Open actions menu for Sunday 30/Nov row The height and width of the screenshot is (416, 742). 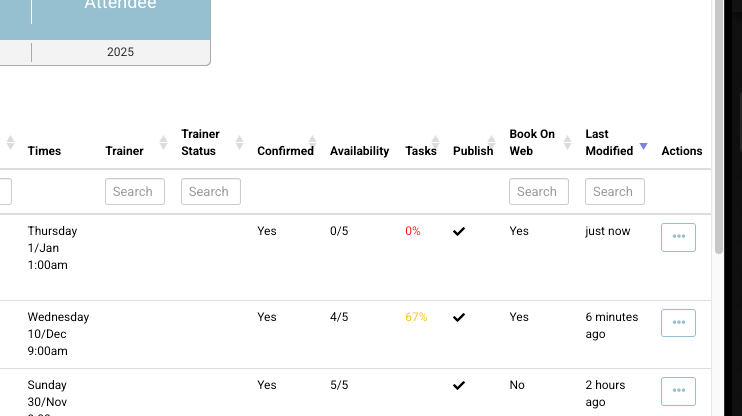(x=678, y=390)
